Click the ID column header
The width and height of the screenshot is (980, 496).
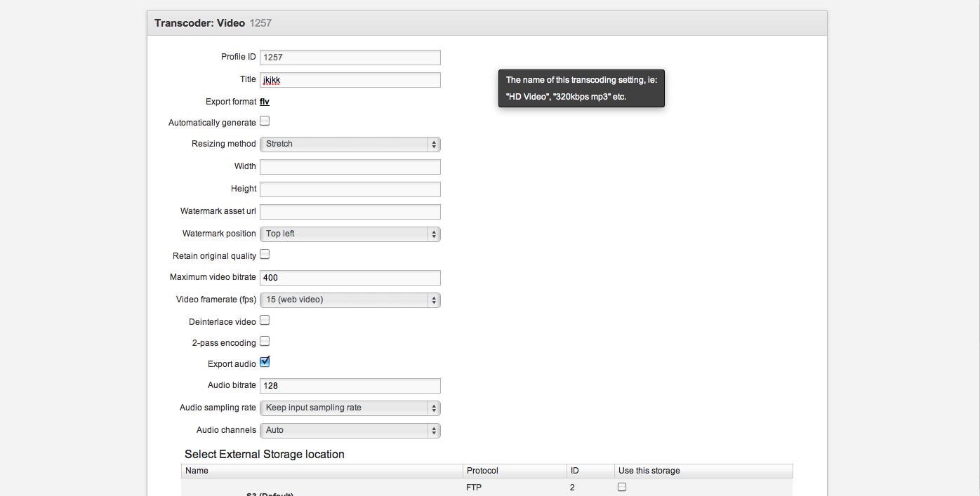(x=590, y=471)
